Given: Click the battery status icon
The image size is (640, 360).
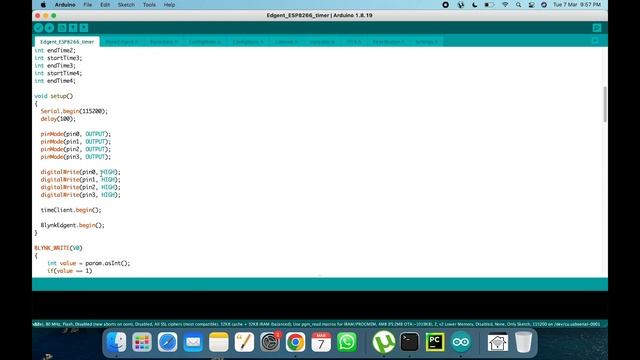Looking at the screenshot, I should [489, 5].
